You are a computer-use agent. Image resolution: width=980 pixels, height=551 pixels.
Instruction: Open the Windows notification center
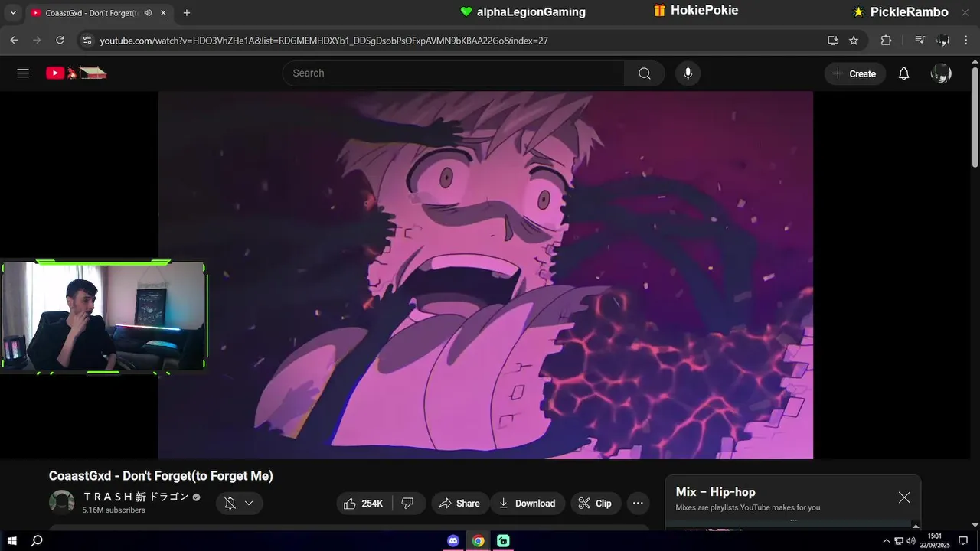(x=963, y=541)
